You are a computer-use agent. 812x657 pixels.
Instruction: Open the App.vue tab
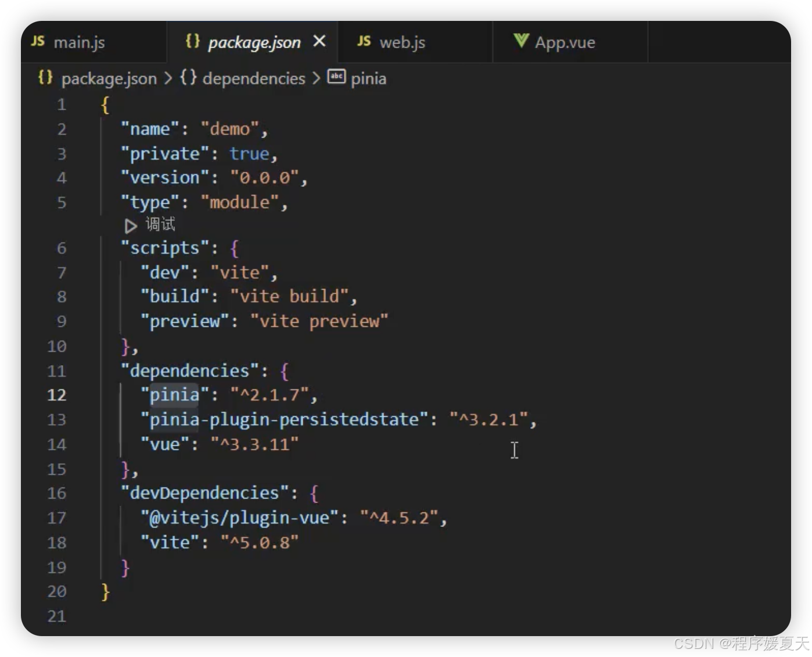coord(570,42)
